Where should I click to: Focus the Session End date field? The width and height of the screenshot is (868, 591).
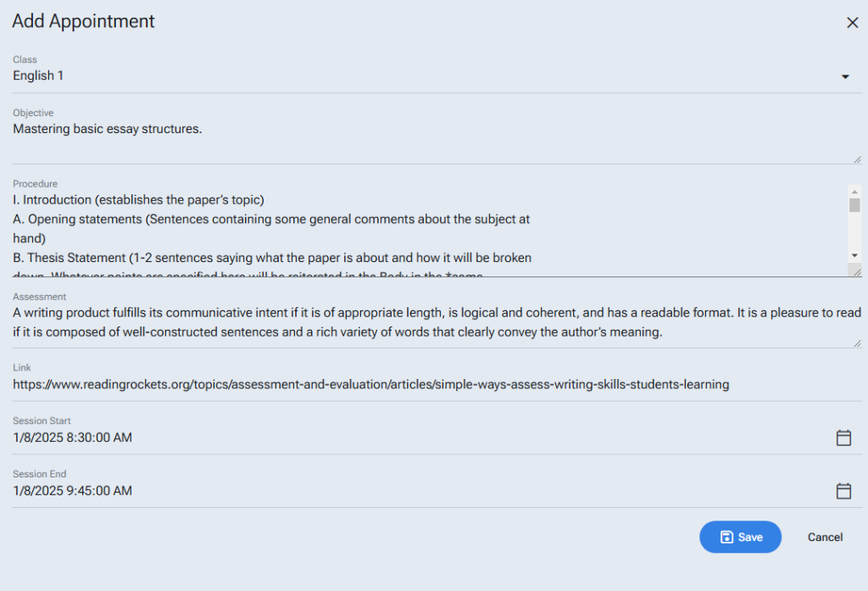coord(407,491)
